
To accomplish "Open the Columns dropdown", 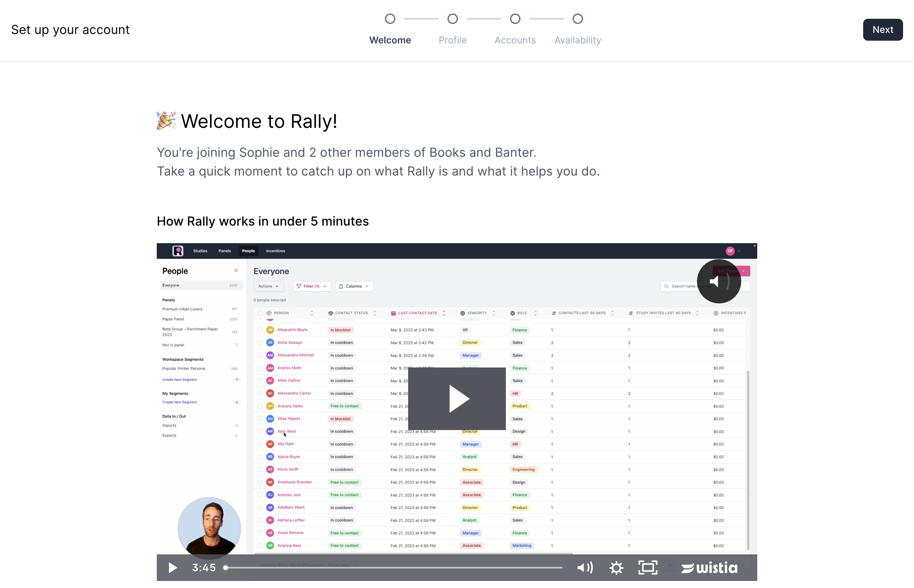I will click(x=354, y=286).
